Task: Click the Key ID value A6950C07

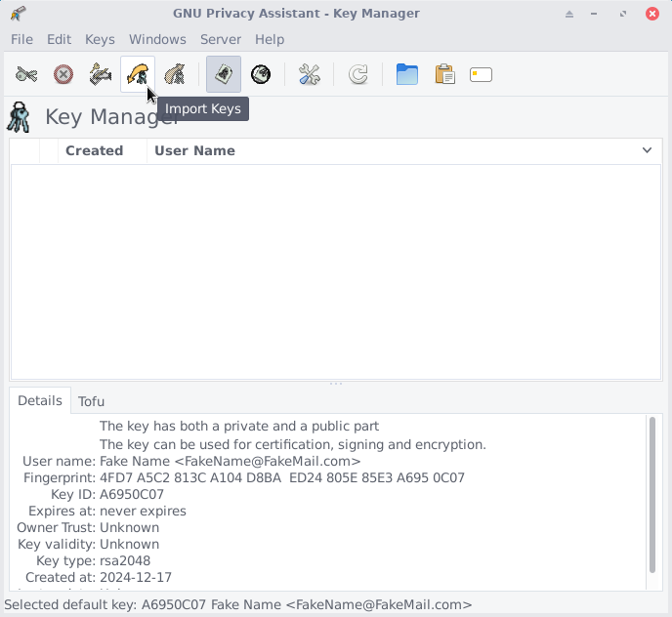Action: pos(132,494)
